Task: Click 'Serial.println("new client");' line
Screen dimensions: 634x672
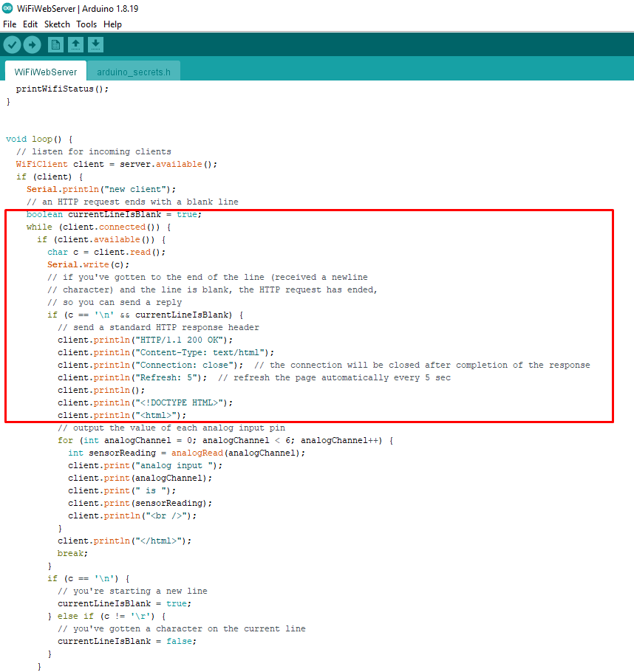Action: coord(101,189)
